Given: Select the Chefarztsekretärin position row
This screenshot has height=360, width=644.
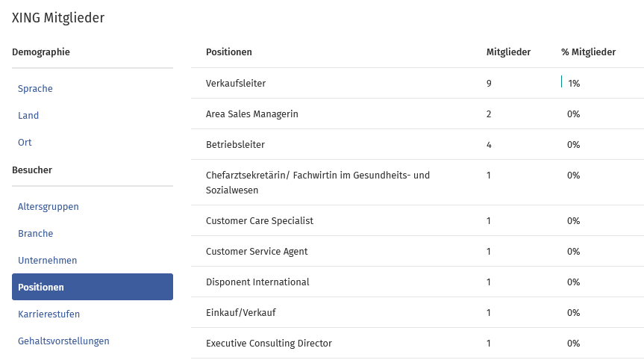Looking at the screenshot, I should click(x=417, y=182).
